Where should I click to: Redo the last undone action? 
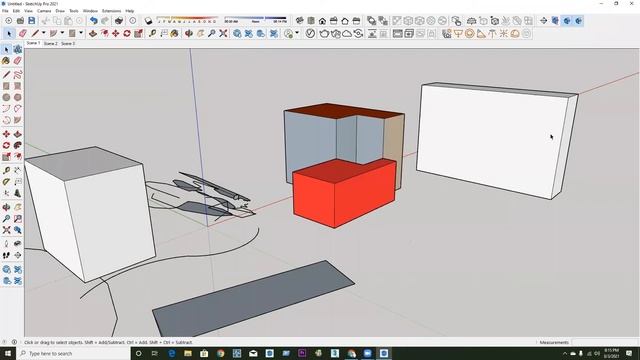(x=105, y=21)
